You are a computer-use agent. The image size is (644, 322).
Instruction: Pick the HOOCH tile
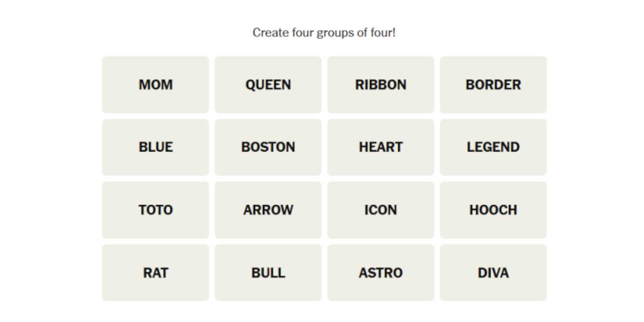click(493, 210)
